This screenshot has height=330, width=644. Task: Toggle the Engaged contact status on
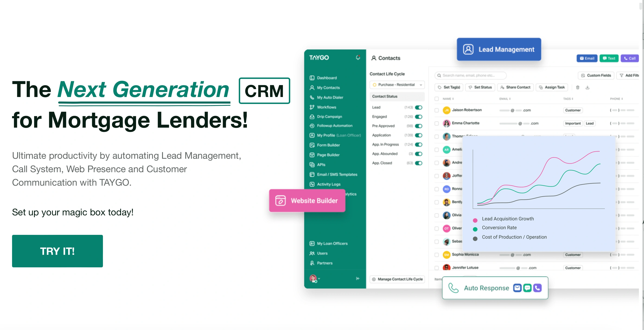419,116
